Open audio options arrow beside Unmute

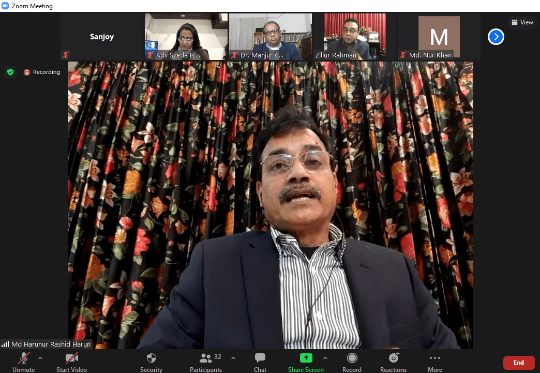tap(40, 358)
